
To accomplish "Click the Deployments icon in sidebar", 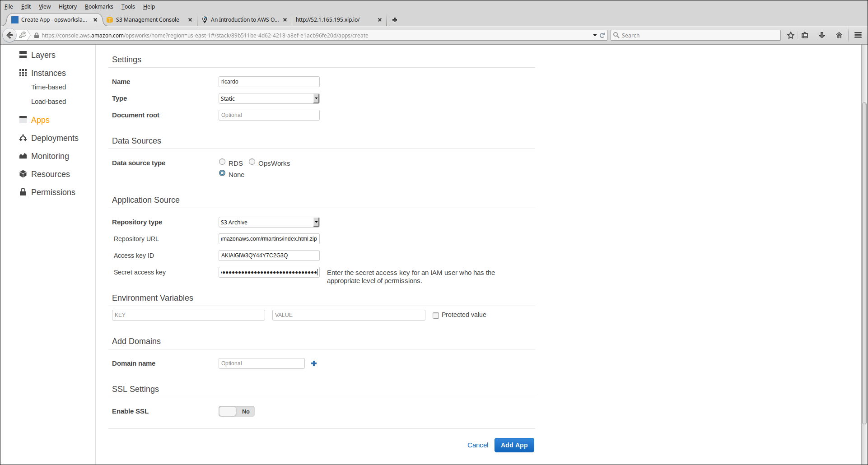I will tap(23, 138).
